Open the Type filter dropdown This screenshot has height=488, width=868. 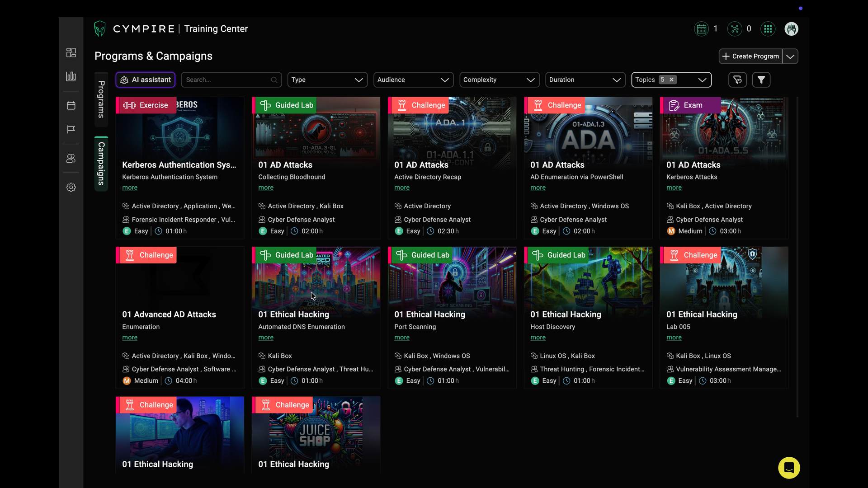pyautogui.click(x=327, y=80)
